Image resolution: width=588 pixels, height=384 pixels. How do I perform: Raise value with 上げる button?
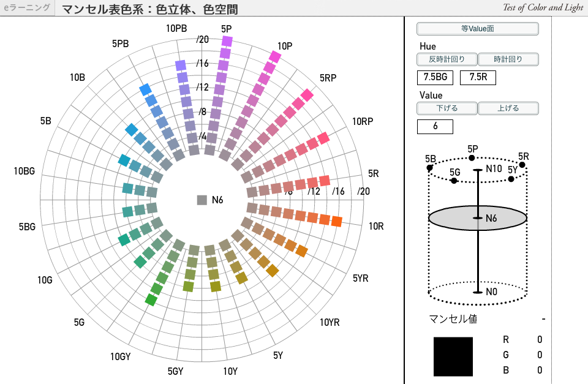(508, 108)
